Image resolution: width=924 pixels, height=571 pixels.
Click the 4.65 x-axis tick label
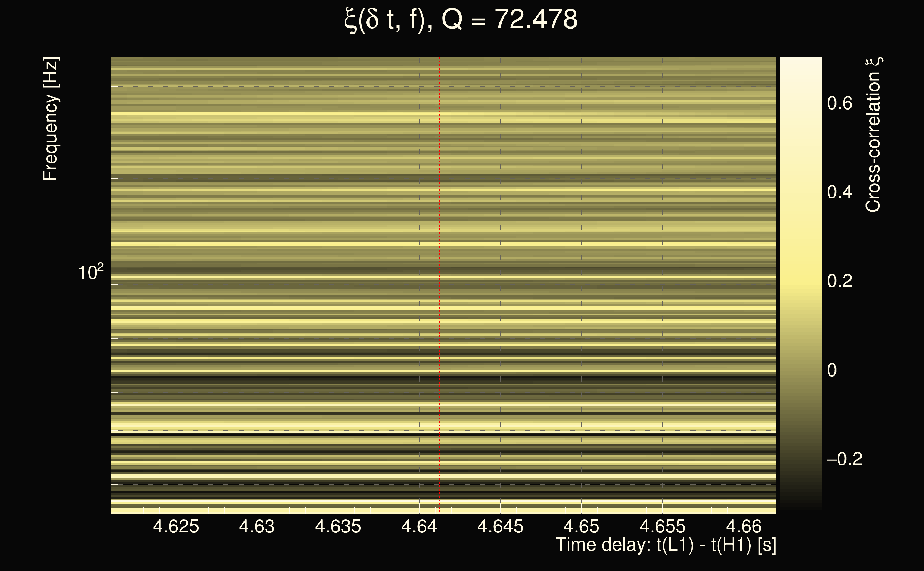click(x=581, y=526)
